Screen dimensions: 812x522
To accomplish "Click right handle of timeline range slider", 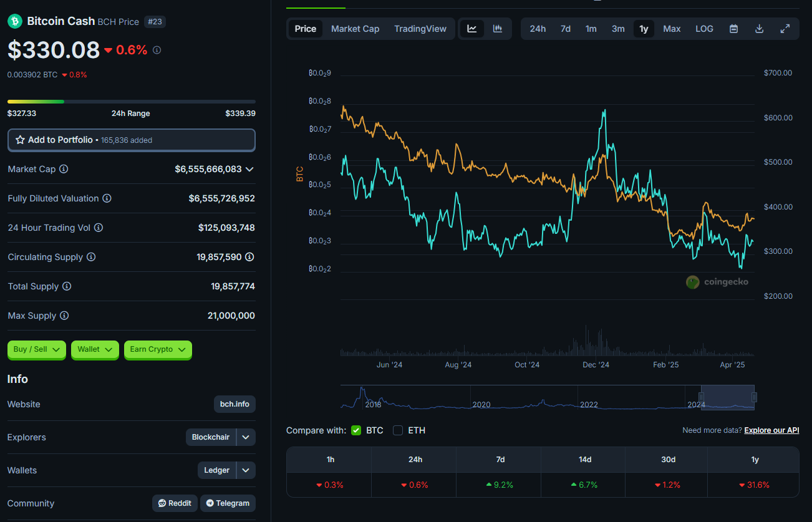I will 754,397.
